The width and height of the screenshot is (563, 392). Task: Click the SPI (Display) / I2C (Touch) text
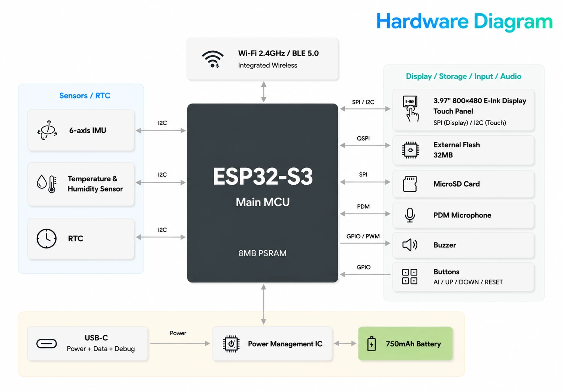tap(470, 123)
